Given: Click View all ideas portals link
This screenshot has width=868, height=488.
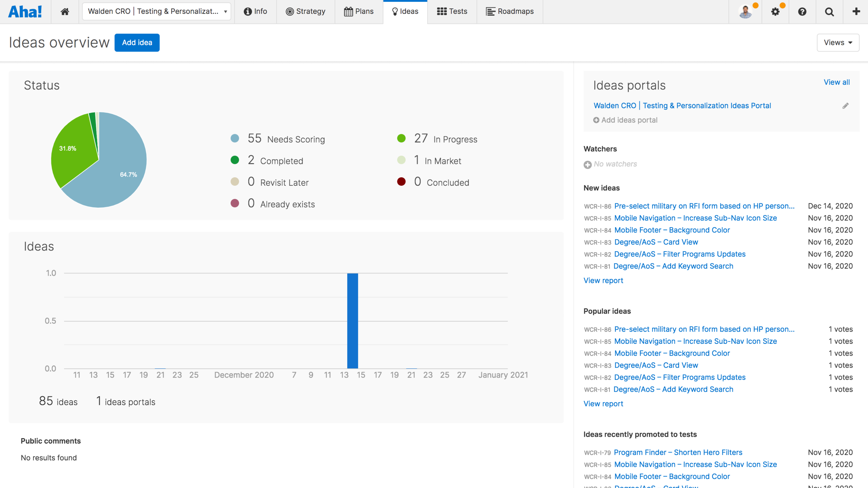Looking at the screenshot, I should [836, 82].
